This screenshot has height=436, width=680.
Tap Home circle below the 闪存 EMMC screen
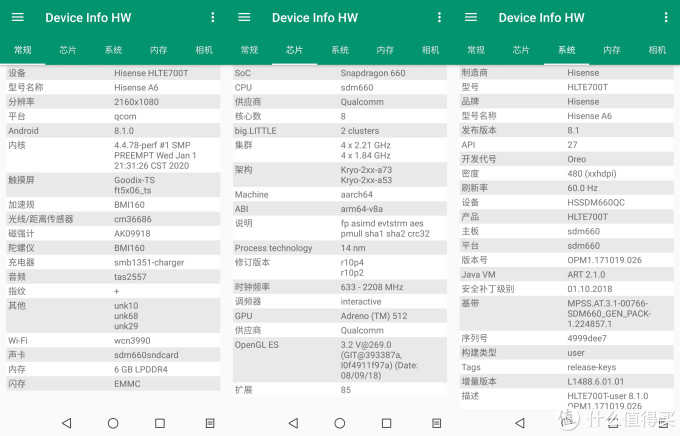coord(113,423)
